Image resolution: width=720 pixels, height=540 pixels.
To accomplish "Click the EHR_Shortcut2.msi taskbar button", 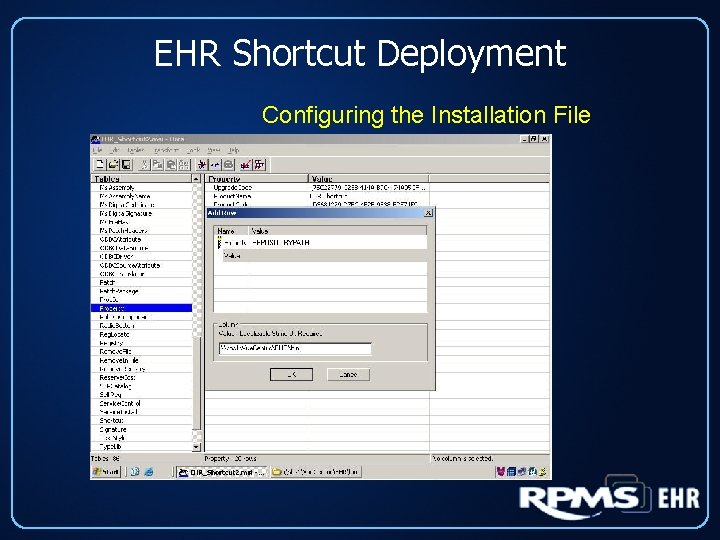I will click(222, 472).
